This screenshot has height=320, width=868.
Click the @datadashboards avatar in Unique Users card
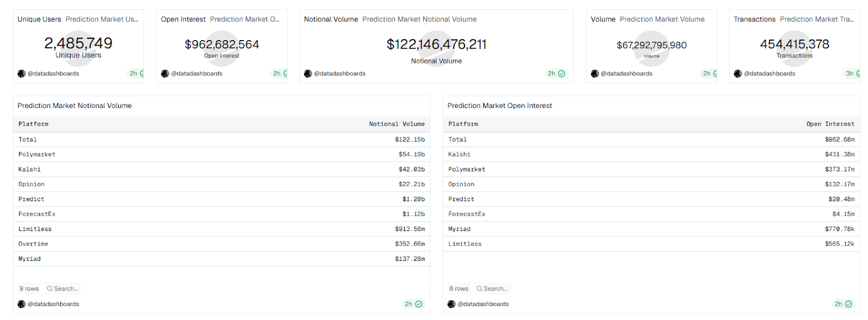click(22, 74)
